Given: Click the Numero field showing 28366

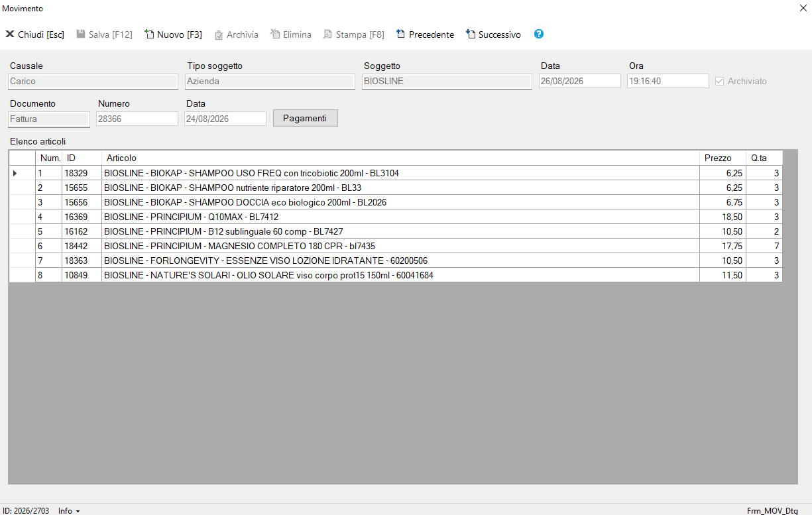Looking at the screenshot, I should point(137,119).
